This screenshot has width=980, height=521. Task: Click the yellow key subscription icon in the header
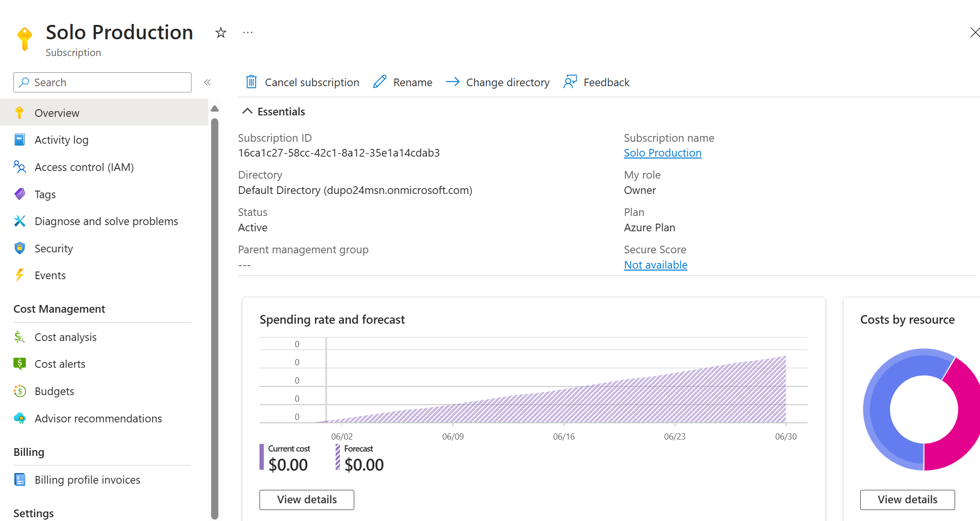coord(24,39)
